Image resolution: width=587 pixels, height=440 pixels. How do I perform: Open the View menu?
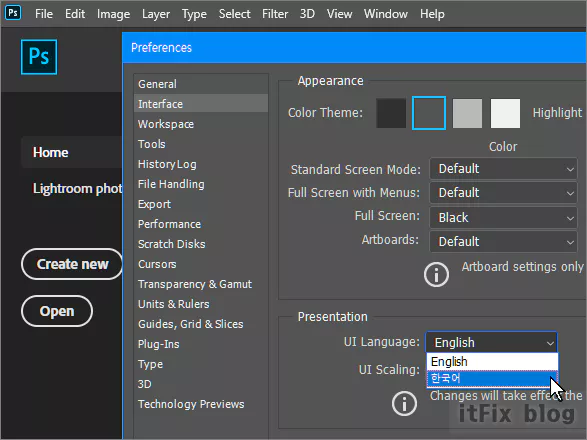(339, 14)
